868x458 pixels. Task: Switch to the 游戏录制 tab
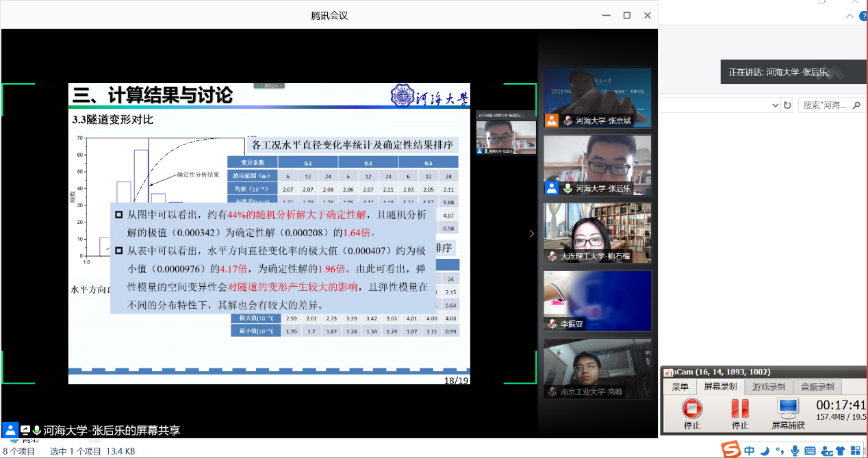click(769, 387)
